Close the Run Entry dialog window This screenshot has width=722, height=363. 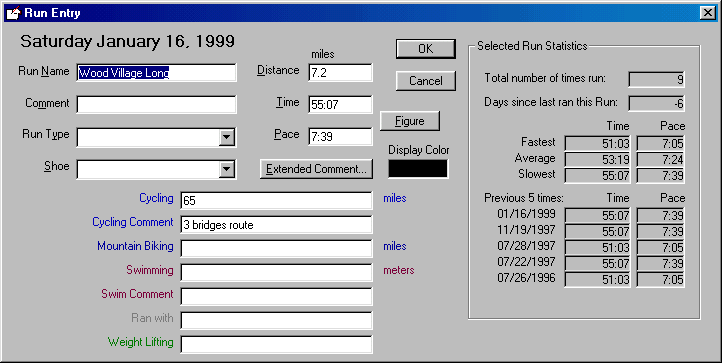pos(708,13)
